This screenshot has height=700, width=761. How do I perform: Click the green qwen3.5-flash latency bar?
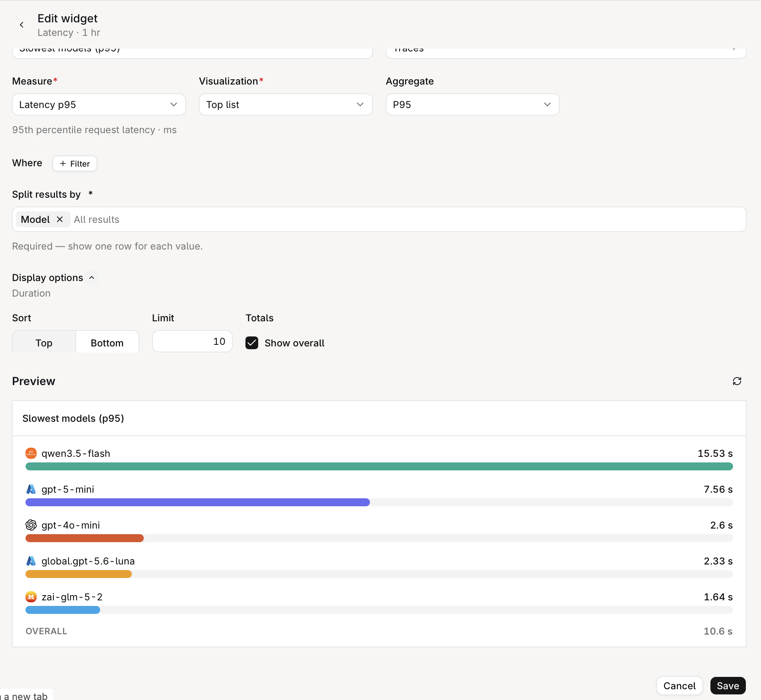point(379,466)
